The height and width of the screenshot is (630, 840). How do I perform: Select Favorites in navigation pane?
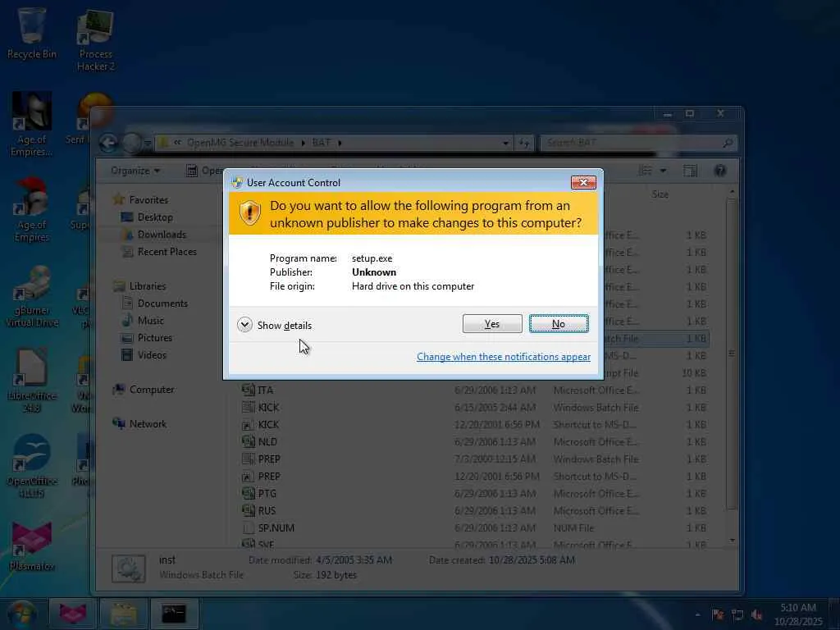[x=141, y=200]
